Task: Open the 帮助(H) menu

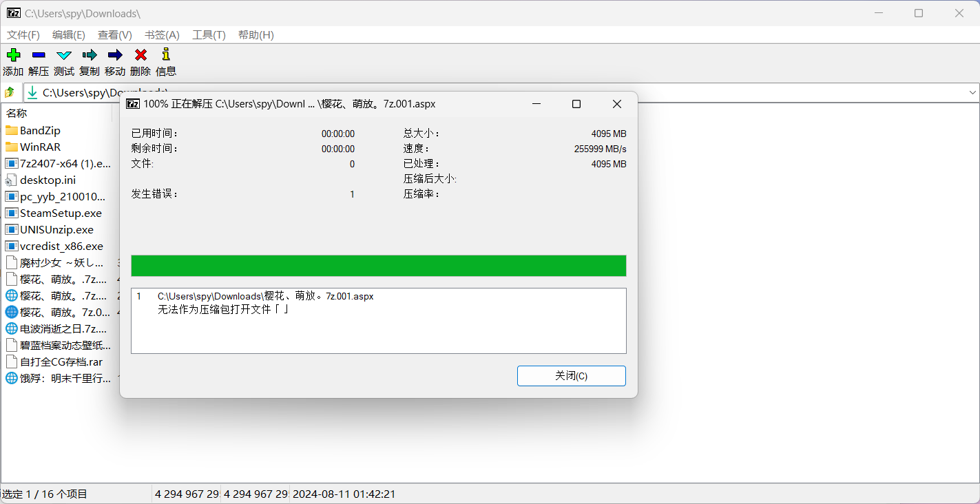Action: click(256, 35)
